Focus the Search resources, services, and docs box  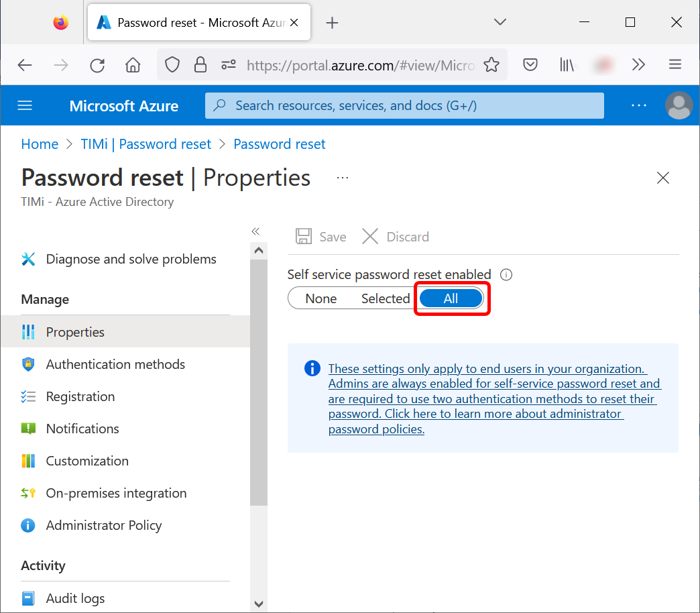tap(404, 105)
